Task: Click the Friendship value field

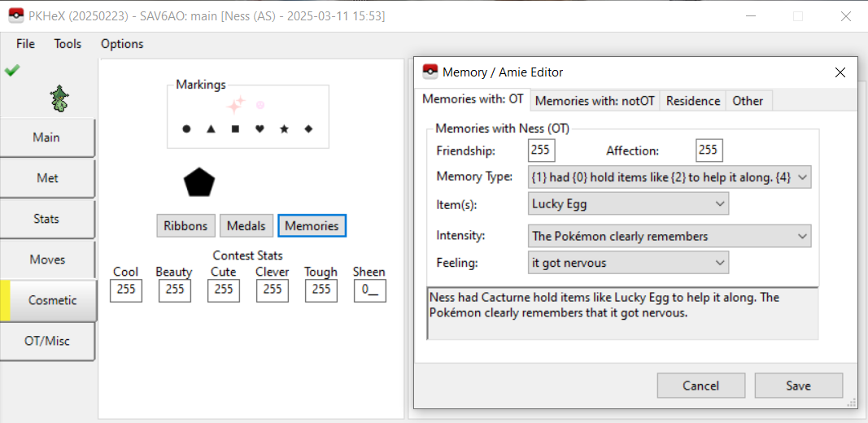Action: tap(541, 150)
